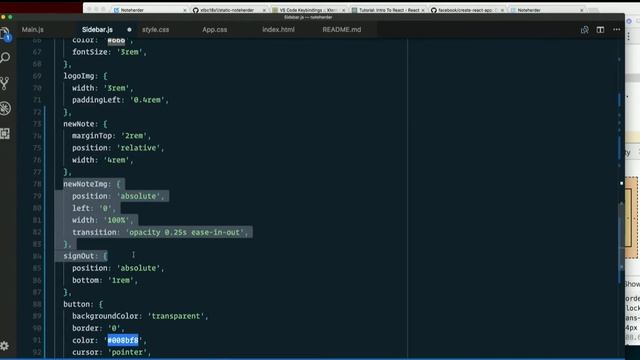The height and width of the screenshot is (360, 640).
Task: Click line number 78 in gutter
Action: coord(37,184)
